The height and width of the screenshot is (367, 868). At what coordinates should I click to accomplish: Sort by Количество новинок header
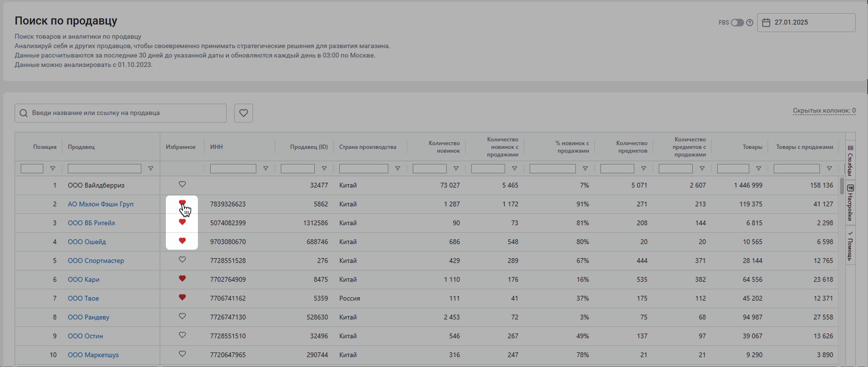click(x=444, y=147)
